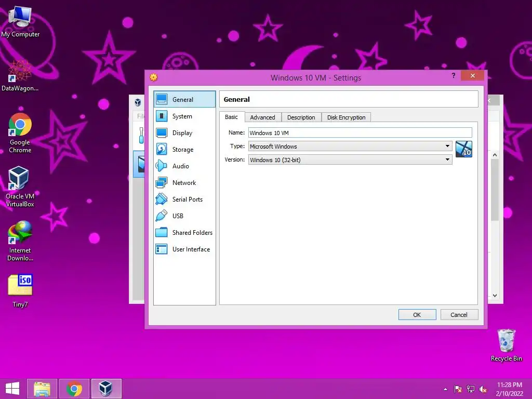Viewport: 532px width, 399px height.
Task: Select the General settings icon in sidebar
Action: point(162,99)
